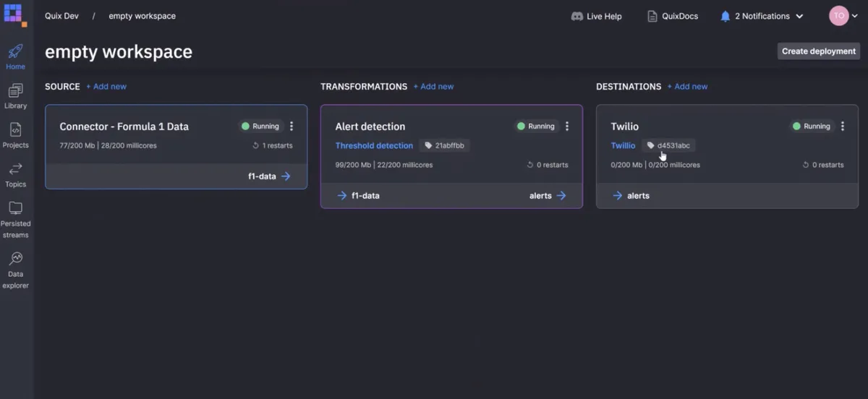Add new Destination
This screenshot has height=399, width=868.
pos(687,87)
